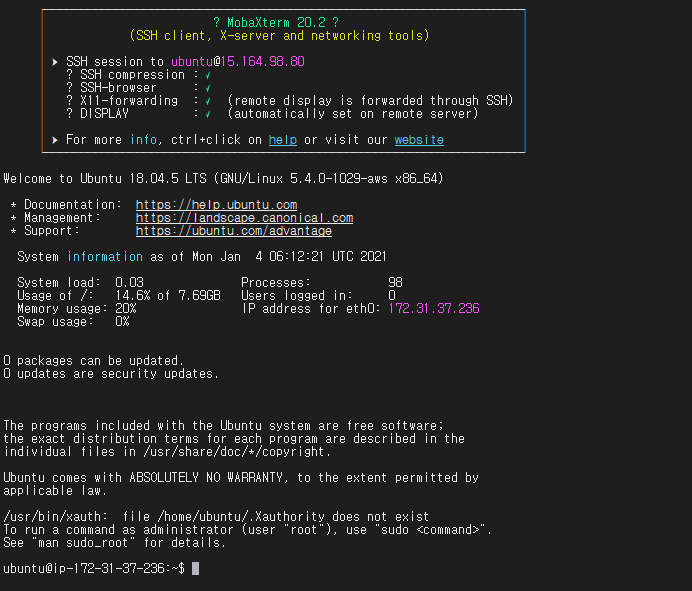Click the 'info' word in the banner
The height and width of the screenshot is (591, 692).
pos(143,140)
